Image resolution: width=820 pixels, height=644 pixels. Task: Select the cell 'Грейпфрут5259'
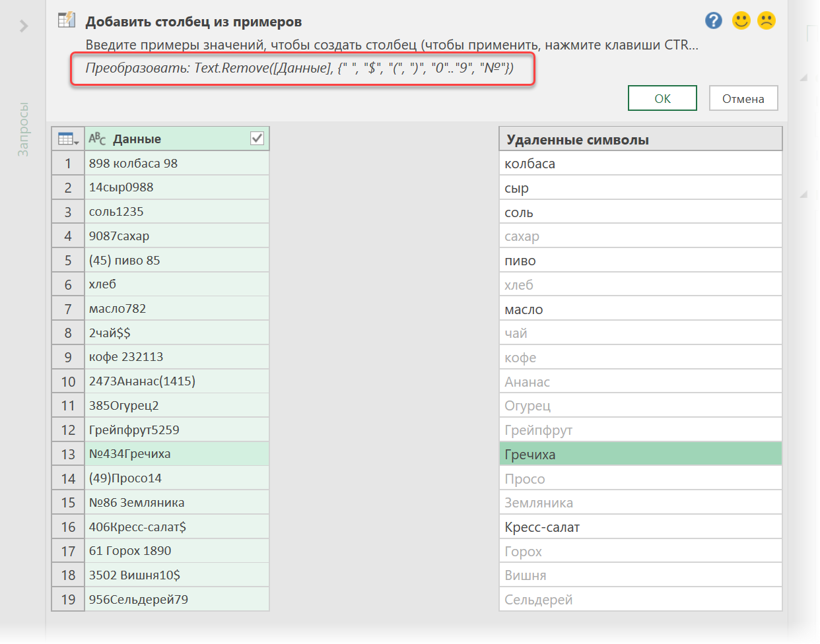point(177,430)
